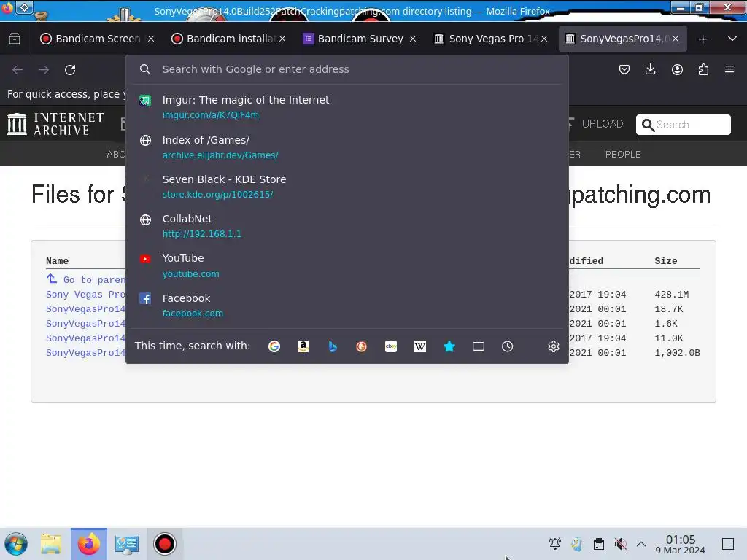Click the 428.1M size cell
The width and height of the screenshot is (747, 560).
pos(671,295)
